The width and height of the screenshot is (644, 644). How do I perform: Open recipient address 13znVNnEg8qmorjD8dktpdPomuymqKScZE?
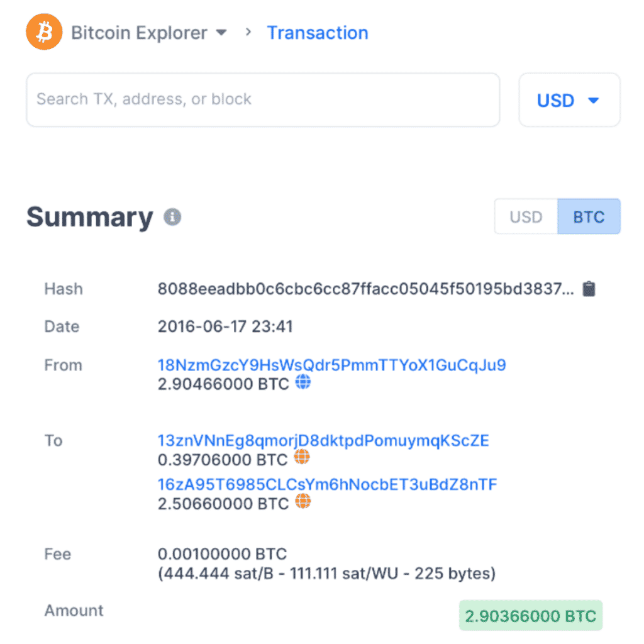point(323,440)
